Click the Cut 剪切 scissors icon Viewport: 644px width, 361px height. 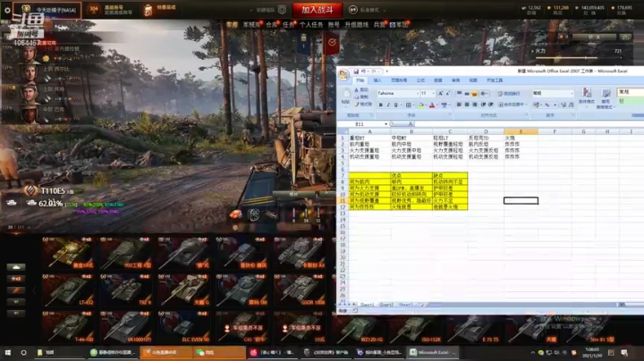(357, 90)
